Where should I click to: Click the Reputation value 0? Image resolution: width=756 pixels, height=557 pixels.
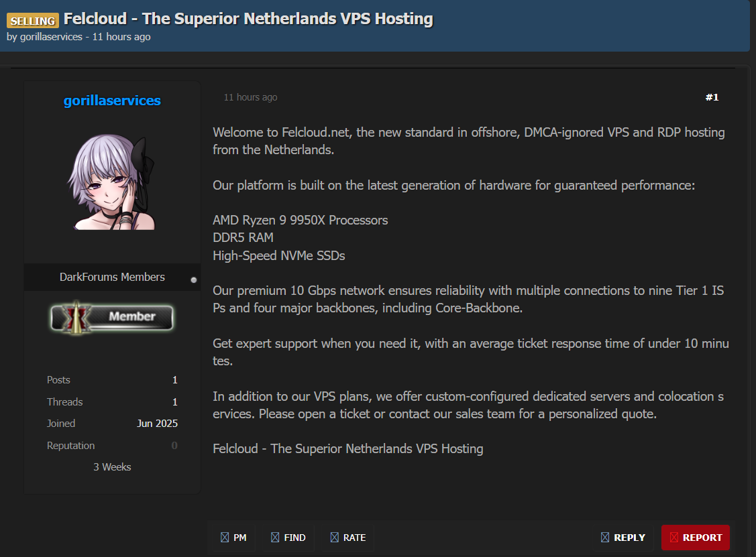point(174,446)
